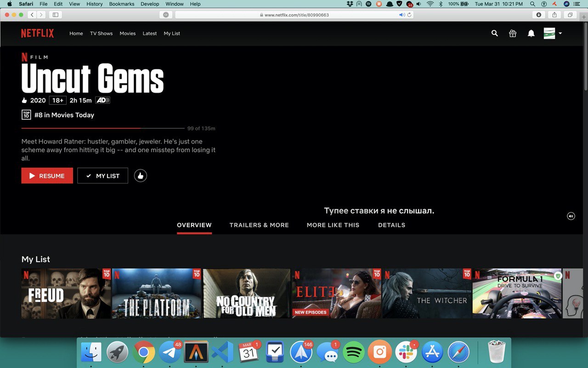Open Calendar from the Dock

[249, 353]
